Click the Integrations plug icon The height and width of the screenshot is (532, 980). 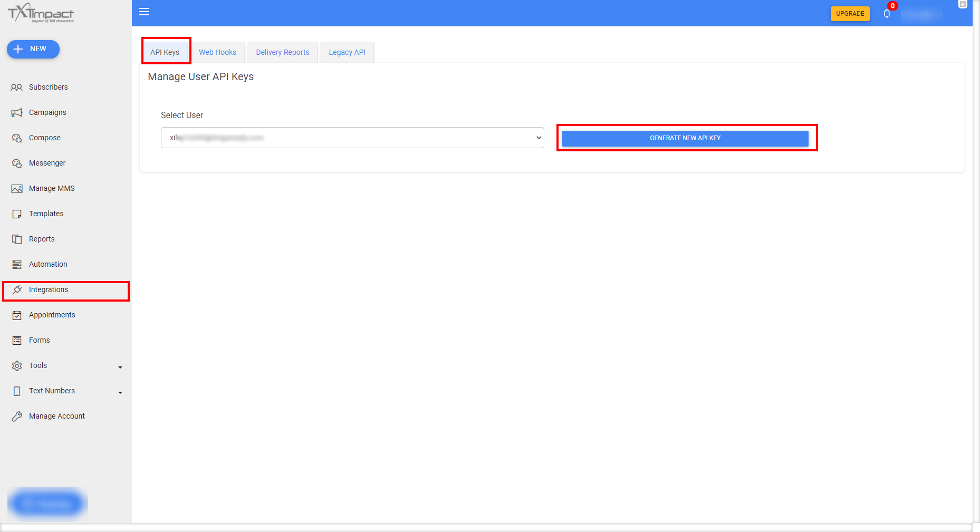coord(17,290)
